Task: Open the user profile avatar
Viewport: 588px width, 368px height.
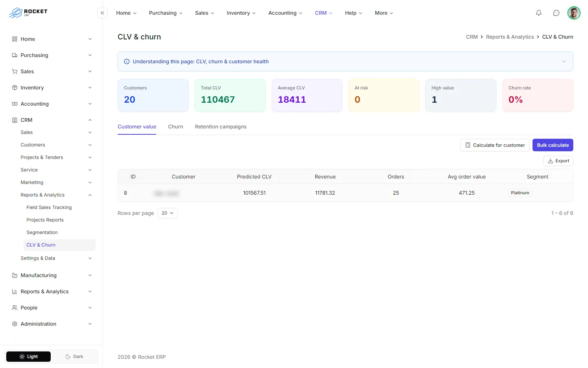Action: pyautogui.click(x=574, y=13)
